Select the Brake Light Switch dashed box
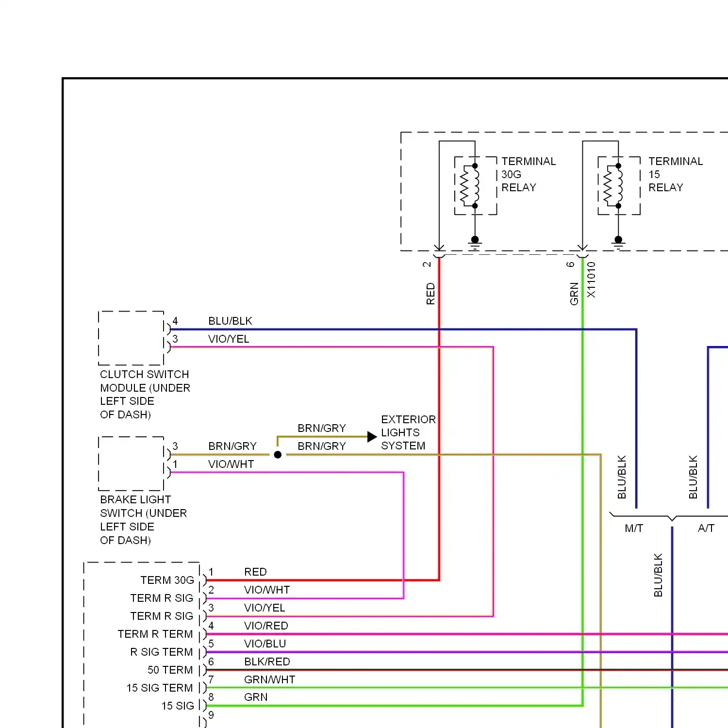The height and width of the screenshot is (728, 728). [131, 463]
